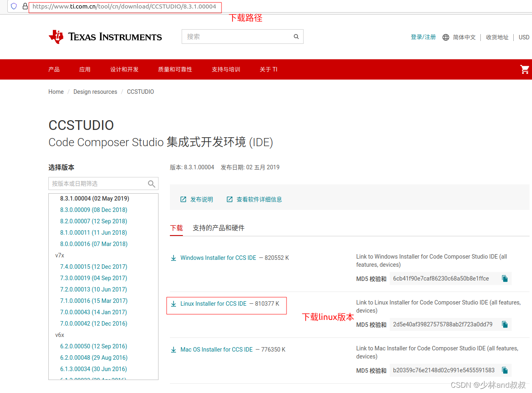Select version 7.2.0.00013 (10 Jun 2017)
Viewport: 532px width, 393px height.
click(x=93, y=289)
